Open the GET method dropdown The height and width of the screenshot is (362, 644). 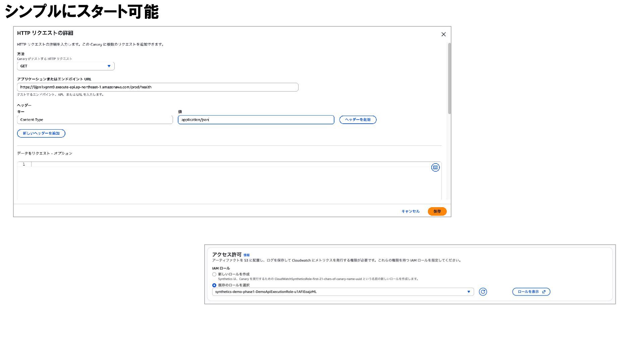66,66
